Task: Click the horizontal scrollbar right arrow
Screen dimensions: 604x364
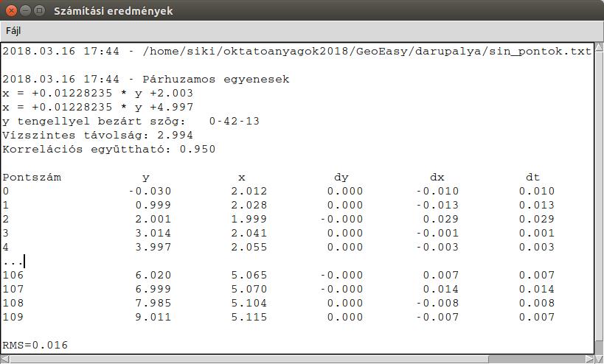Action: tap(590, 359)
